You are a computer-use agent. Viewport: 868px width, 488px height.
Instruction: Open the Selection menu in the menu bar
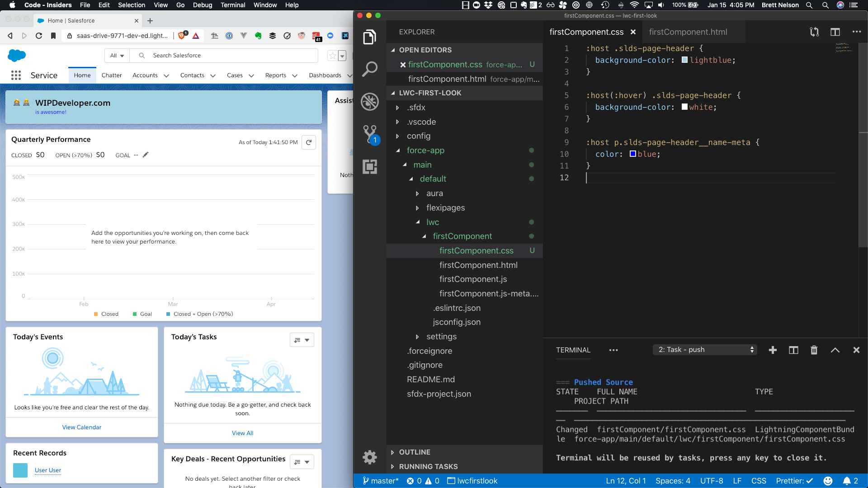coord(132,5)
